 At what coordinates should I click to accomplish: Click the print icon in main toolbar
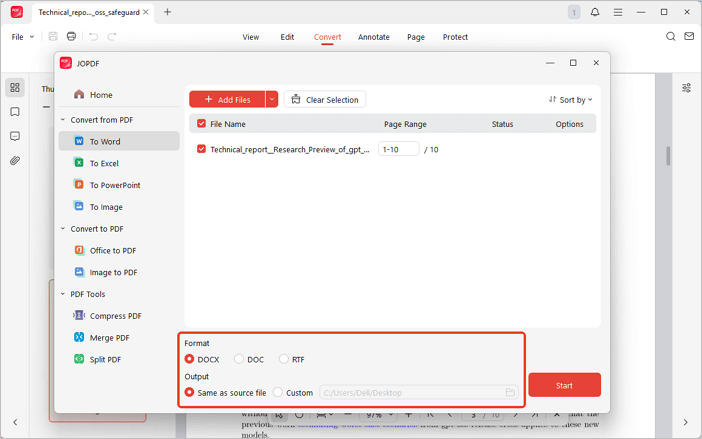pos(71,36)
